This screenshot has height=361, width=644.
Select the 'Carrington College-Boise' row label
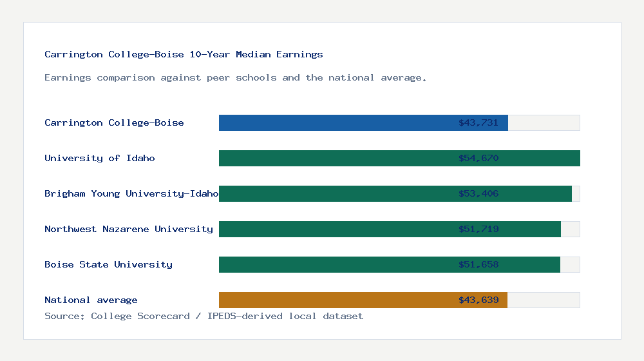pyautogui.click(x=114, y=122)
